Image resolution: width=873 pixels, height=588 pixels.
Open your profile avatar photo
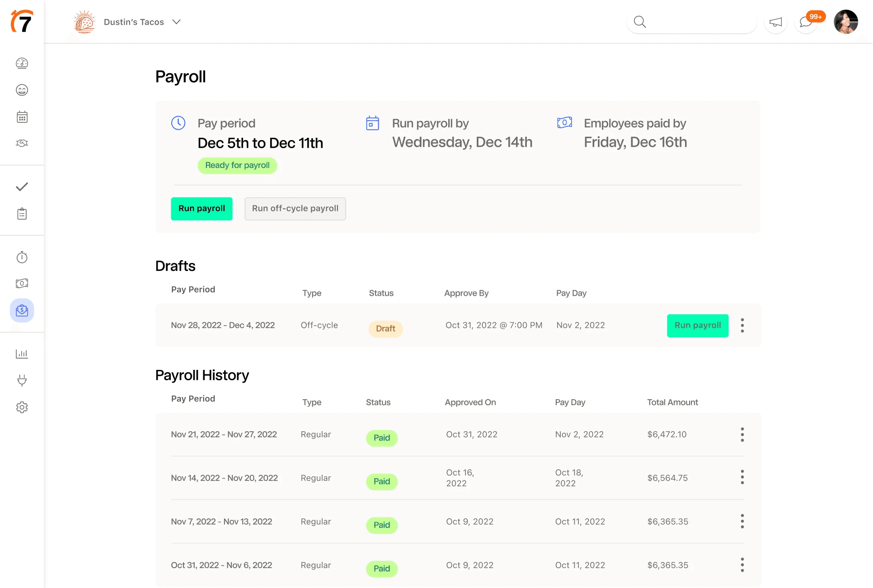tap(846, 22)
